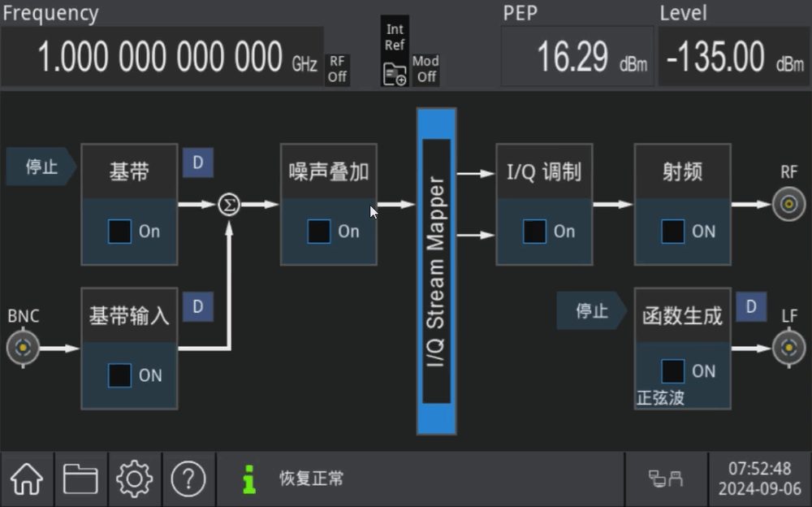Edit the Frequency 1.000 000 000 000 GHz field
This screenshot has height=507, width=812.
162,57
